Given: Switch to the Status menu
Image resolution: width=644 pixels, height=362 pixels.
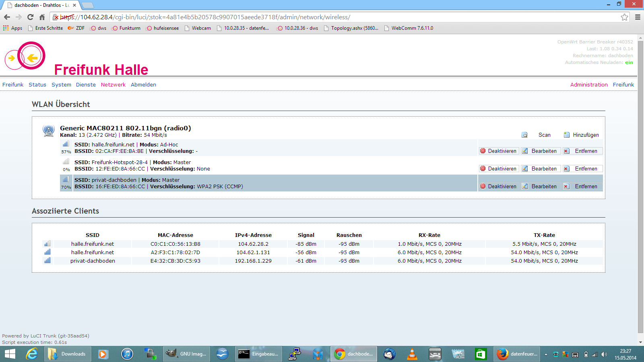Looking at the screenshot, I should (x=37, y=84).
